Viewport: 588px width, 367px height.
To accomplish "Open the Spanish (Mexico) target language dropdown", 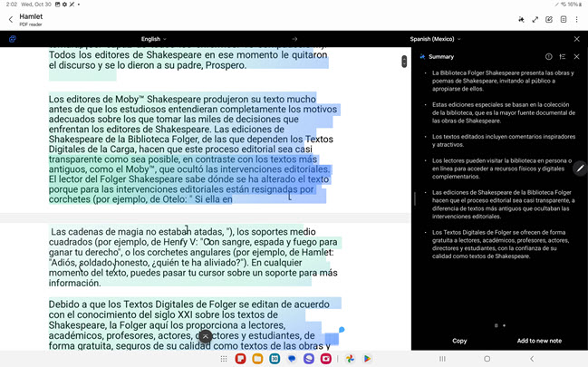I will [435, 39].
